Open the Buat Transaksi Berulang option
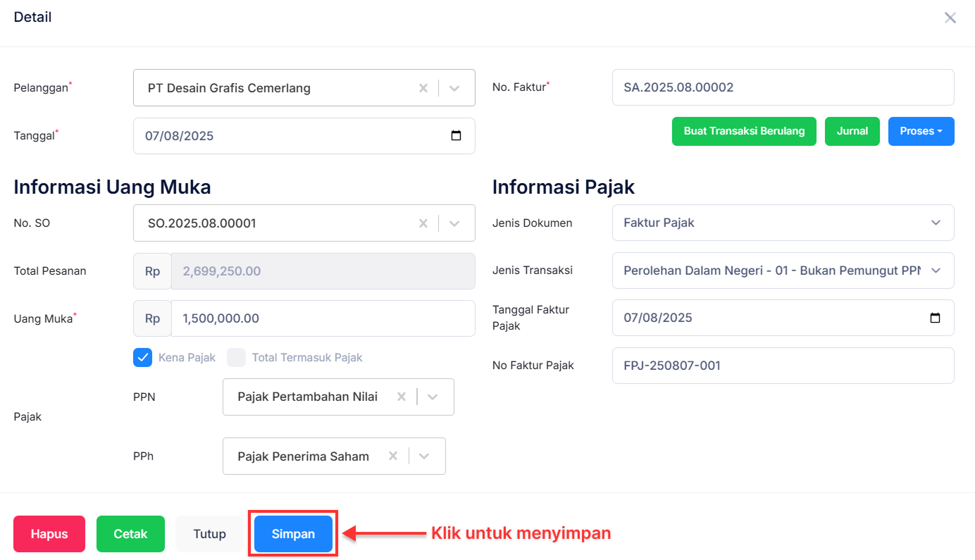This screenshot has width=975, height=560. 744,131
